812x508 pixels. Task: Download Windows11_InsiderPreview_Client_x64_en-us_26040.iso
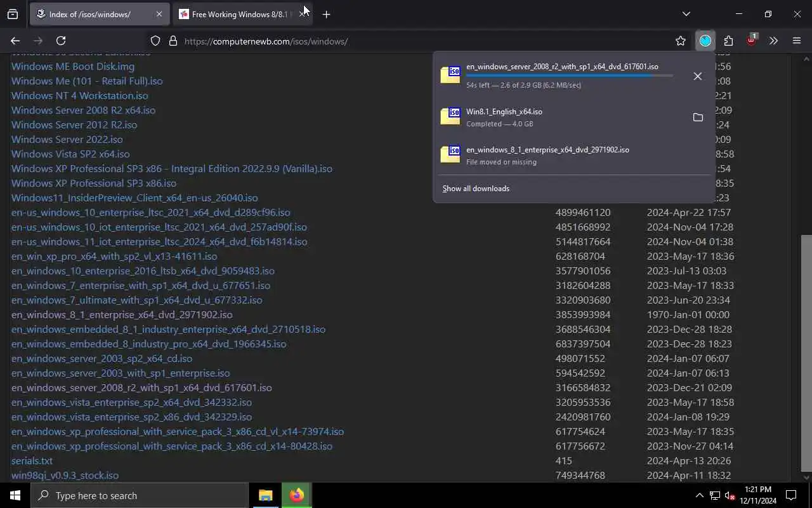tap(134, 197)
